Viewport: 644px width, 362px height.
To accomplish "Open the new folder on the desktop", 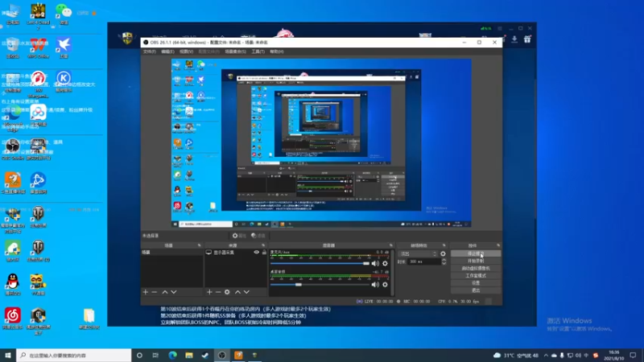I will 89,318.
